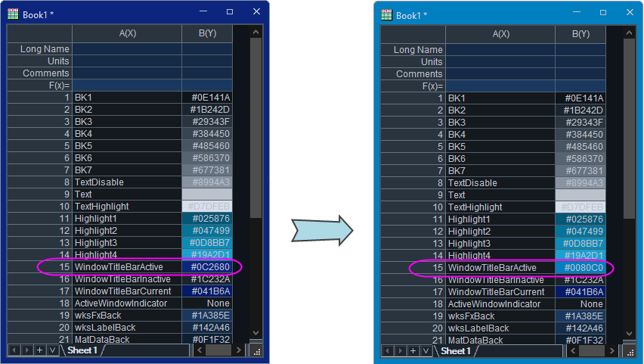Screen dimensions: 644x364
Task: Click the workbook icon in the right Book1 title bar
Action: (386, 14)
